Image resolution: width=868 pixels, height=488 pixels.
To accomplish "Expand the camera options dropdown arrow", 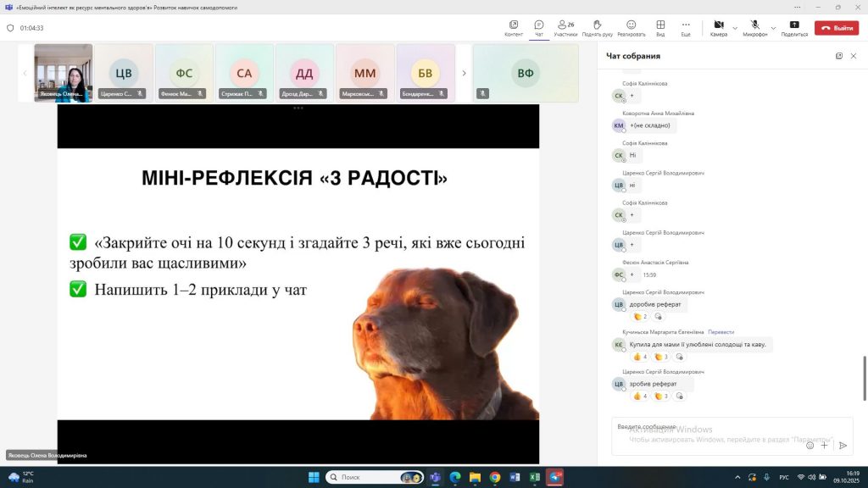I will (735, 28).
